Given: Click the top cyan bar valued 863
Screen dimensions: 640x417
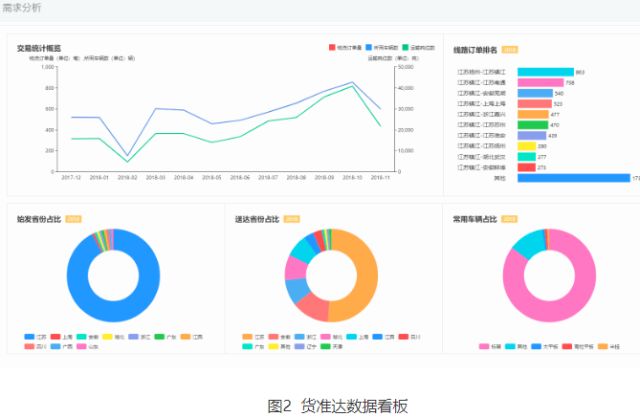Looking at the screenshot, I should click(545, 72).
